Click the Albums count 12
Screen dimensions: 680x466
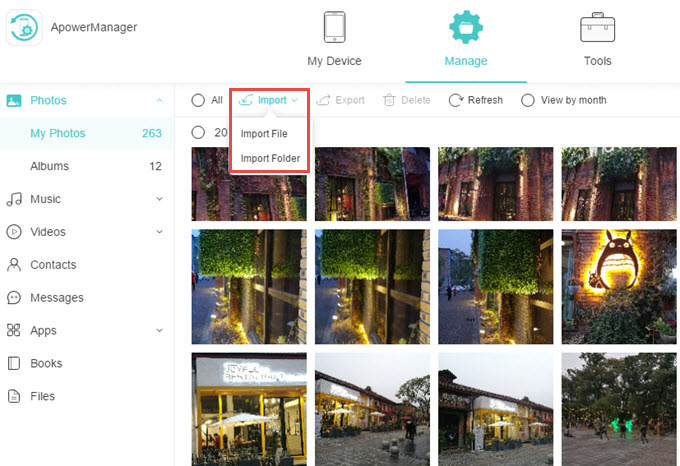tap(155, 166)
